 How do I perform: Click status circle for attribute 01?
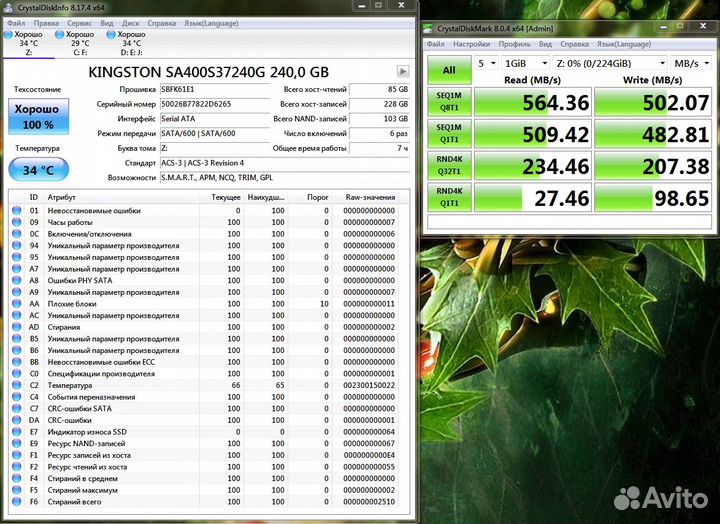click(x=17, y=210)
